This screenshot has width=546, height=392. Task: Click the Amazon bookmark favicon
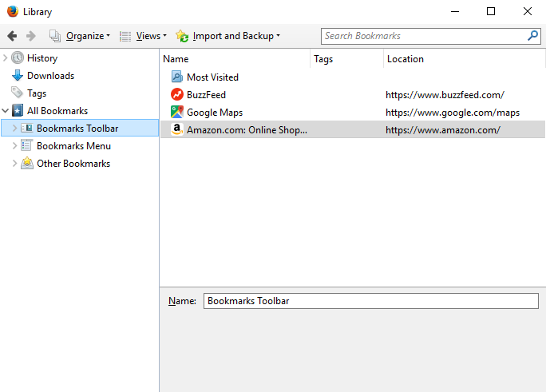coord(176,129)
